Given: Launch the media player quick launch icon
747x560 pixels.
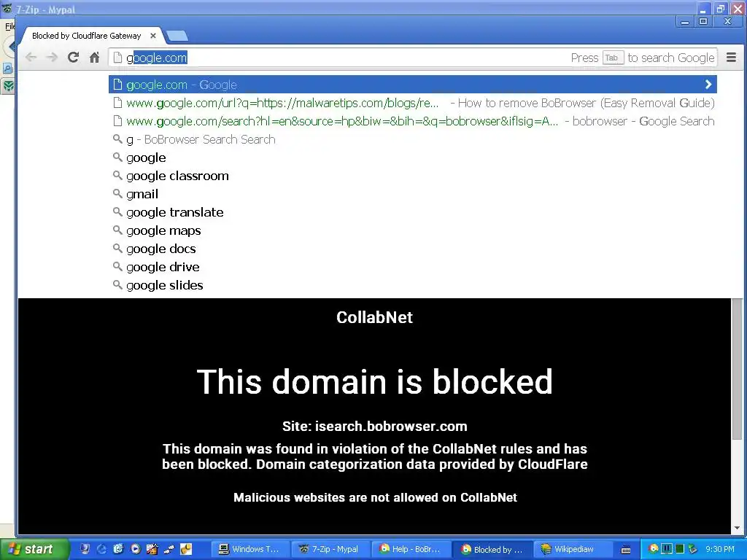Looking at the screenshot, I should [135, 549].
